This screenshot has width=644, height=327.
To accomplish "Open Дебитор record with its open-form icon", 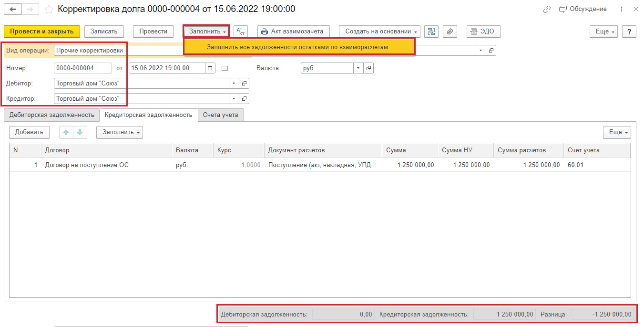I will 244,84.
